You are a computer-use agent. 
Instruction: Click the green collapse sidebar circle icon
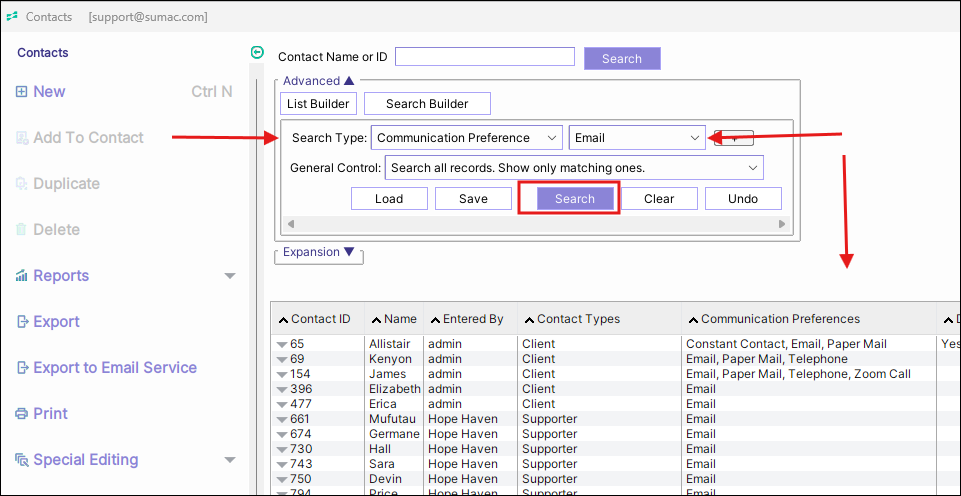(257, 53)
